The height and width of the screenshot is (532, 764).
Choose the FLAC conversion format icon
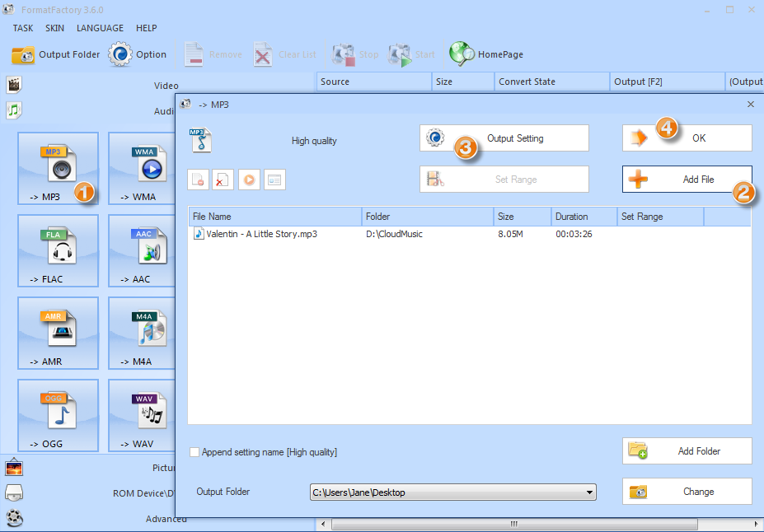point(57,250)
